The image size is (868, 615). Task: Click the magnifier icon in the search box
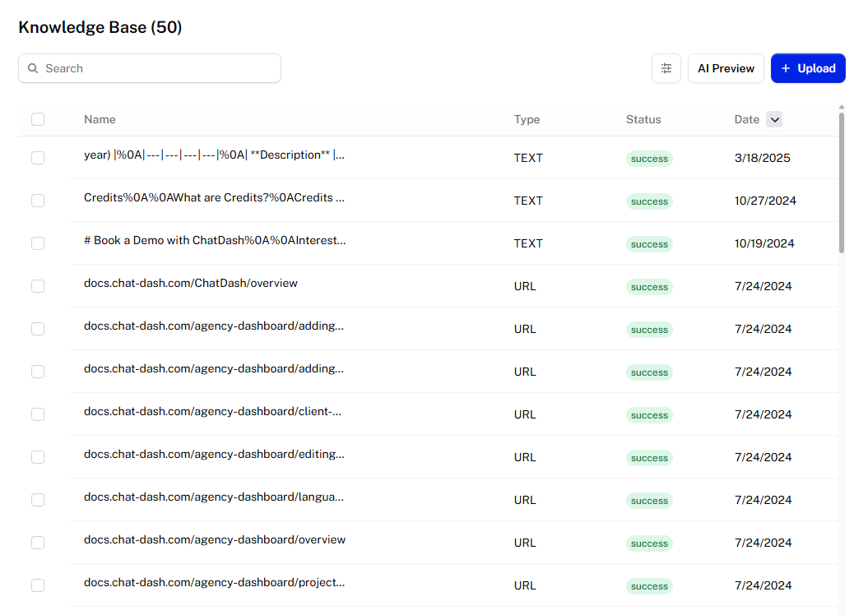tap(33, 68)
